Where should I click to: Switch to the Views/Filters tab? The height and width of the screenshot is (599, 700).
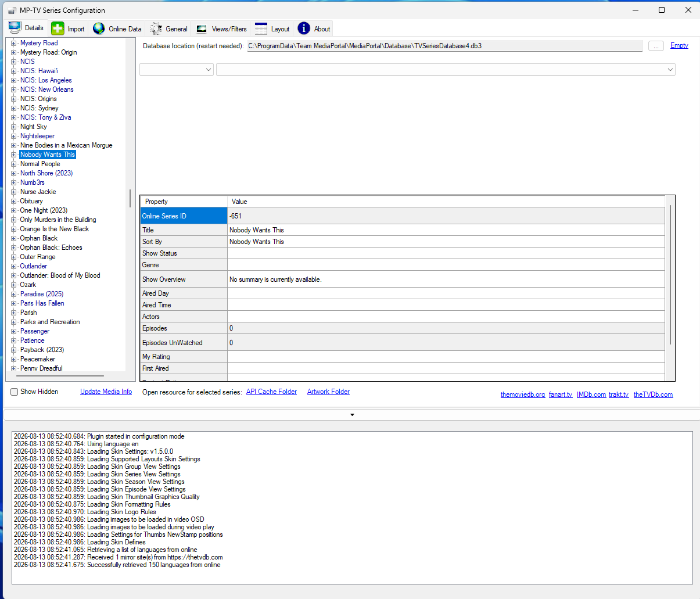pyautogui.click(x=221, y=28)
